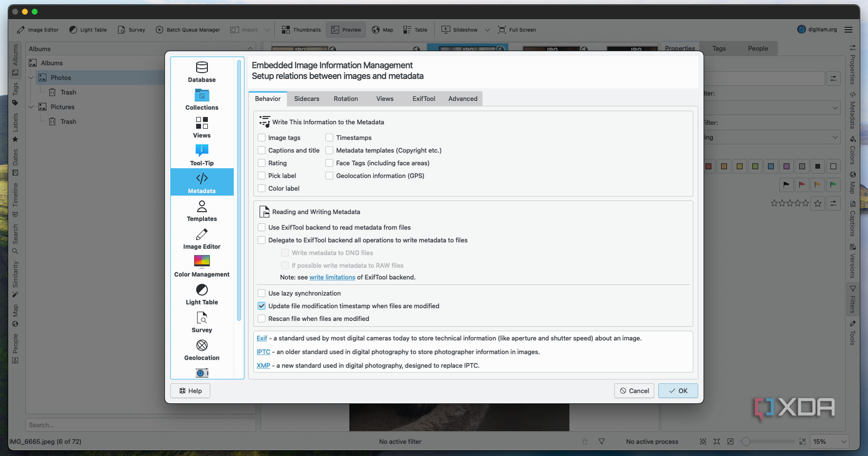
Task: Click the zoom slider in status bar
Action: coord(768,442)
